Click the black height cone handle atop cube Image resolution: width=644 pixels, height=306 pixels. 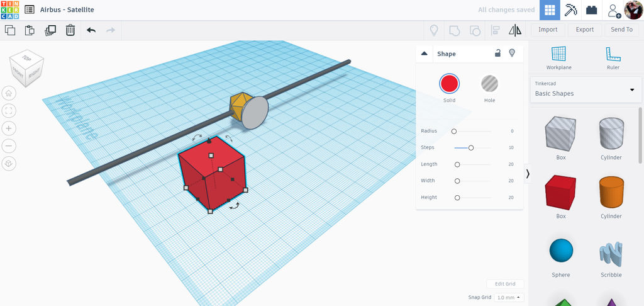[209, 141]
